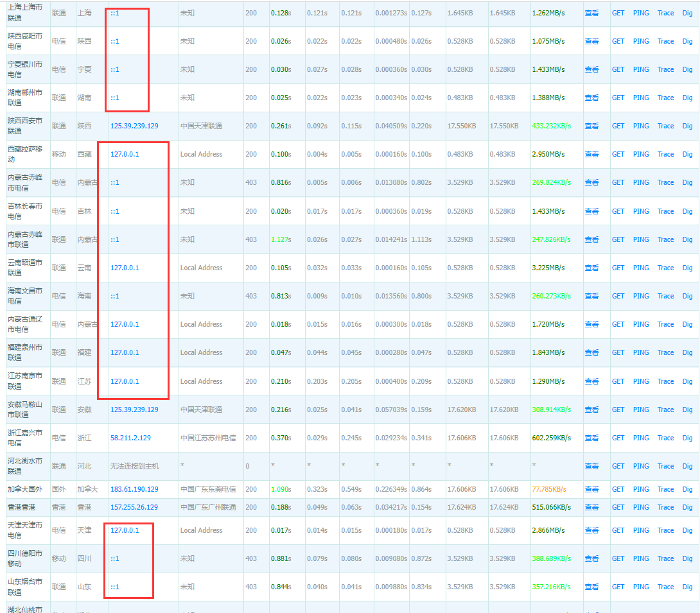Click IP address 157.255.26.129
Viewport: 700px width, 613px height.
(134, 507)
